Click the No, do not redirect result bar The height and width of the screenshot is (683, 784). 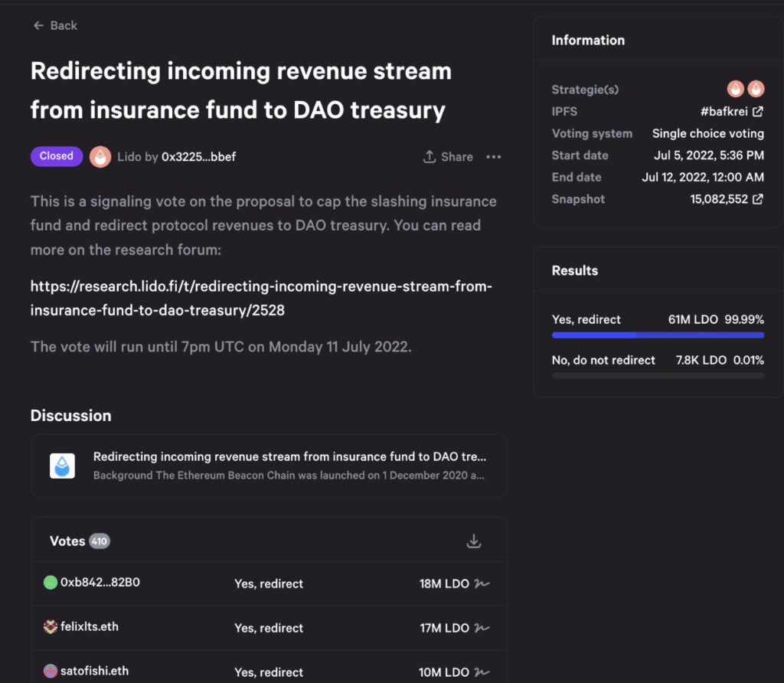click(658, 375)
